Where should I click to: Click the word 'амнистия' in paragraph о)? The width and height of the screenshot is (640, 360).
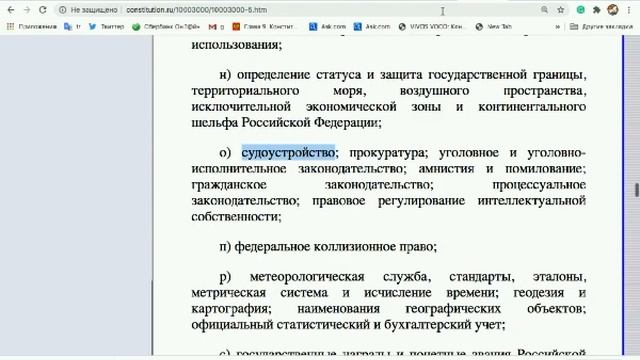(446, 169)
